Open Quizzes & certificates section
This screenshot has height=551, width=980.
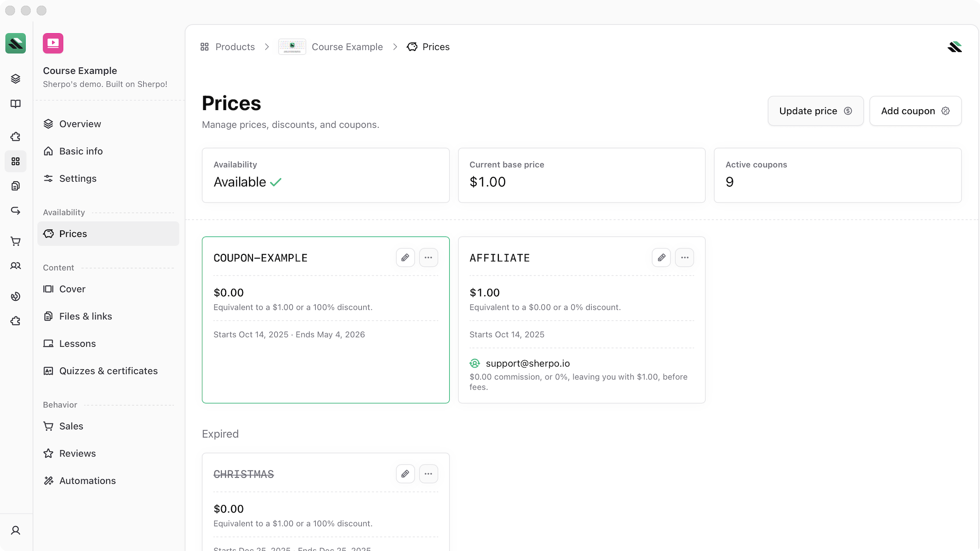[108, 371]
